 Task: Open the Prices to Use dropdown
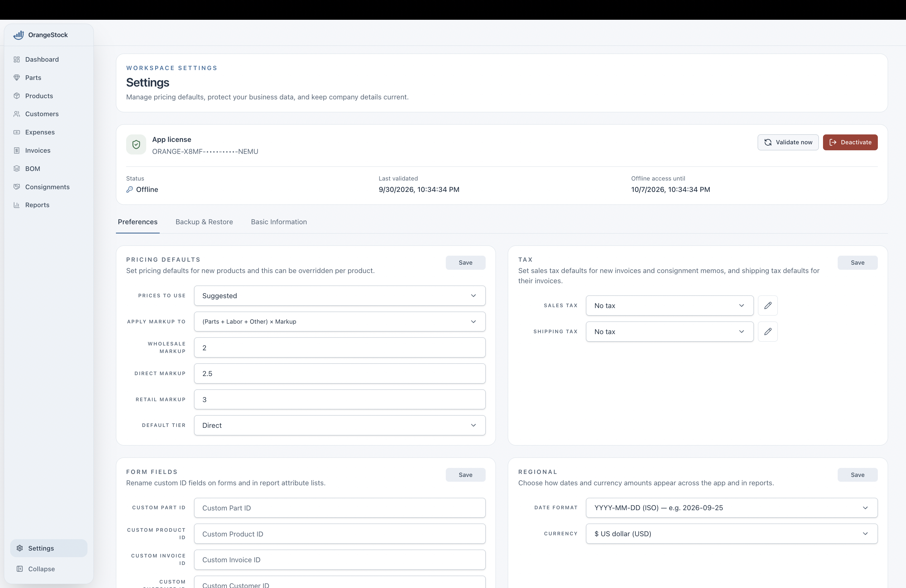339,295
